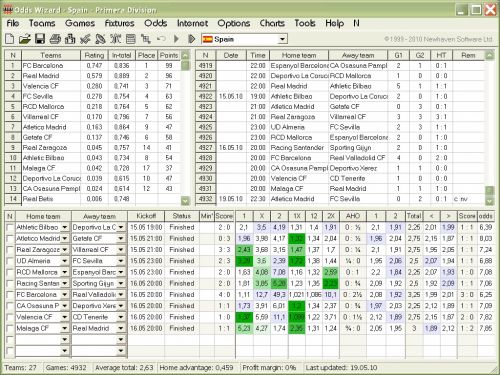This screenshot has width=500, height=375.
Task: Click the empty home team field below Malaga CF
Action: [x=42, y=340]
